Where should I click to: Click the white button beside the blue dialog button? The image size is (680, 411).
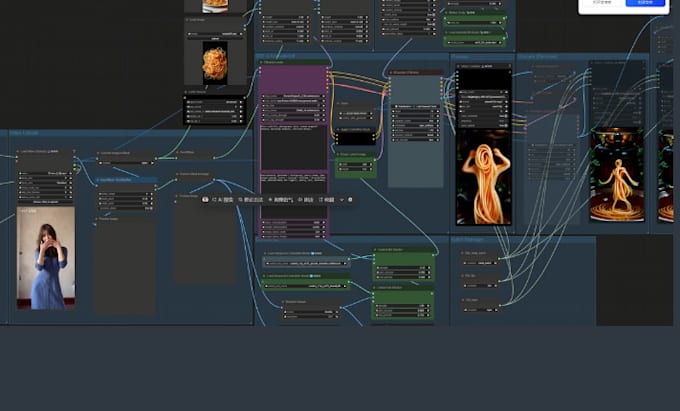[602, 4]
